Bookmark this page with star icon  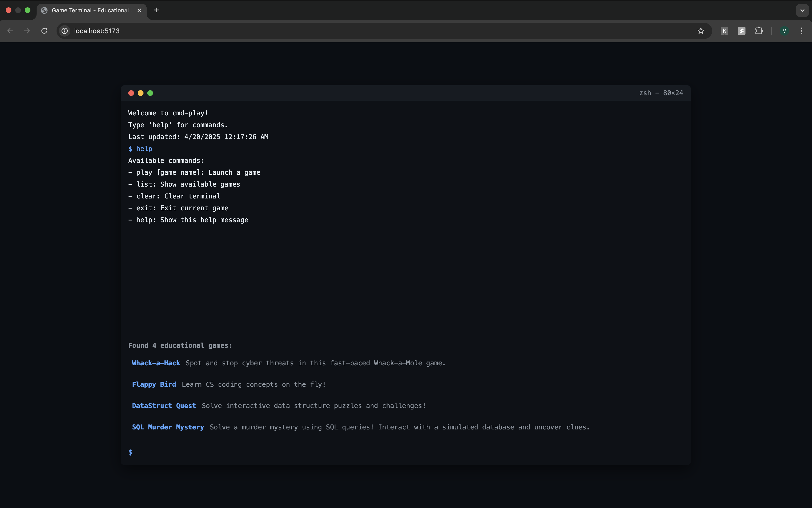click(700, 31)
